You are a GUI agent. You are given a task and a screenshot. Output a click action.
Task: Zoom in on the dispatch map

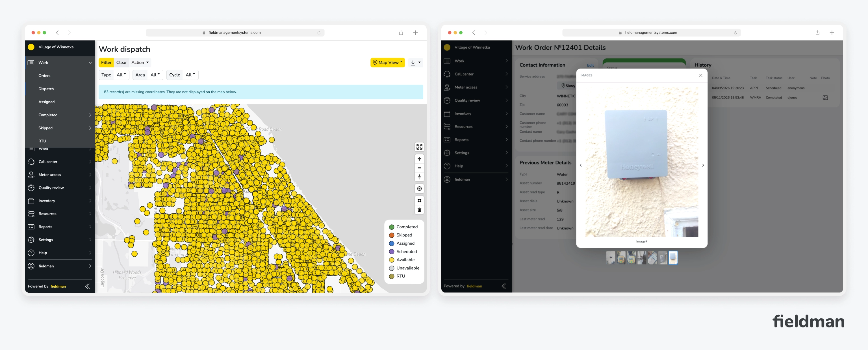pos(419,159)
